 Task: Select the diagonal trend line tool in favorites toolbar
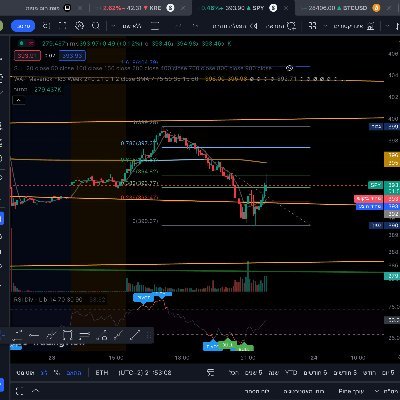pos(135,335)
